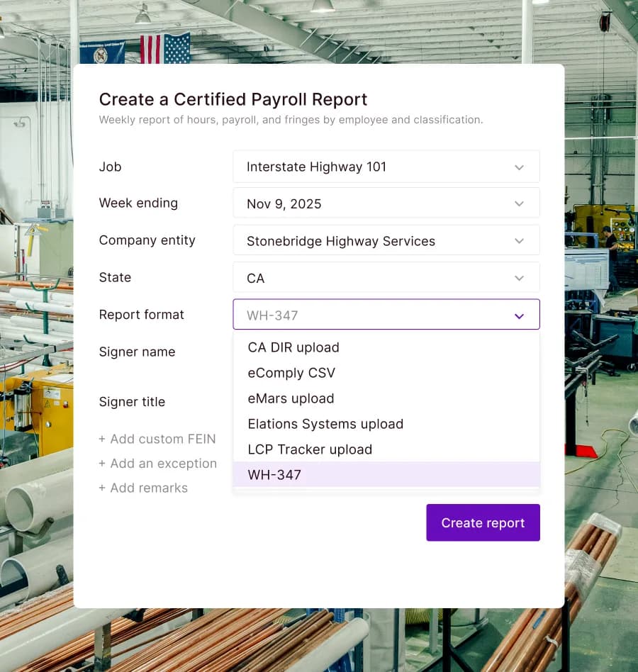Viewport: 638px width, 672px height.
Task: Click the Report format combo box
Action: click(386, 315)
